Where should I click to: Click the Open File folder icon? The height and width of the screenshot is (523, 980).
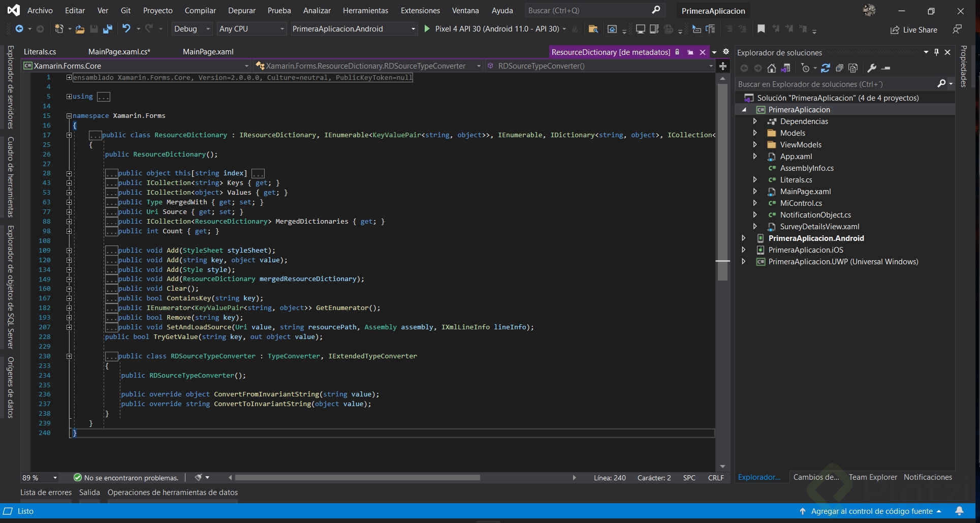[x=80, y=29]
